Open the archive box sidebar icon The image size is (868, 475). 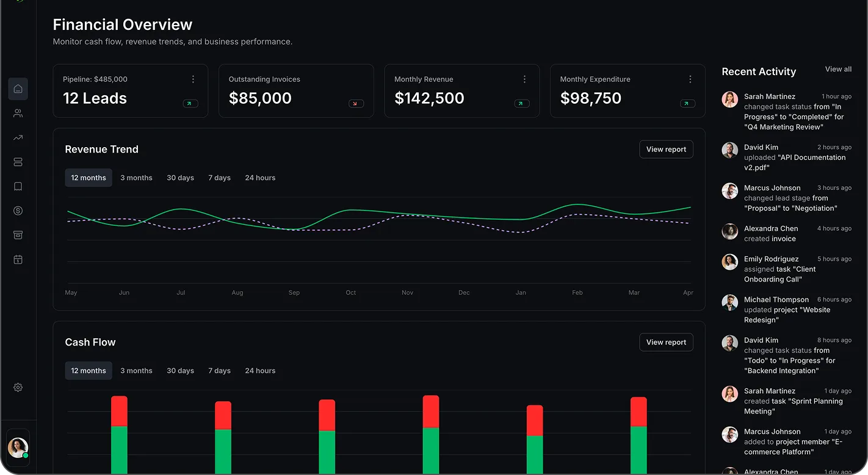(x=18, y=236)
